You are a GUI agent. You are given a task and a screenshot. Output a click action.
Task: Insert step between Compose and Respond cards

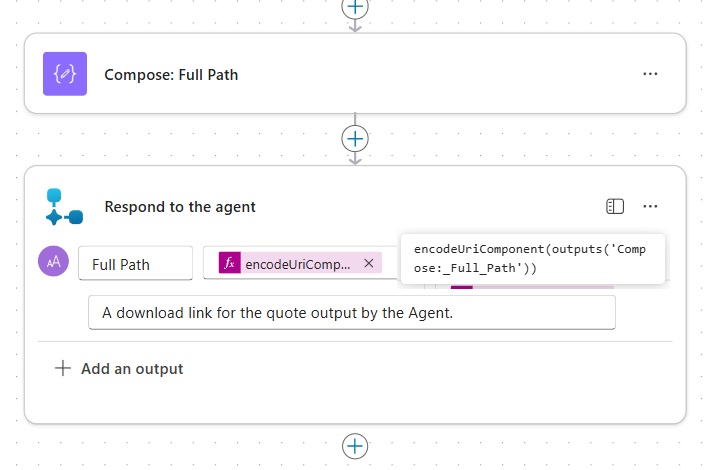pyautogui.click(x=355, y=138)
